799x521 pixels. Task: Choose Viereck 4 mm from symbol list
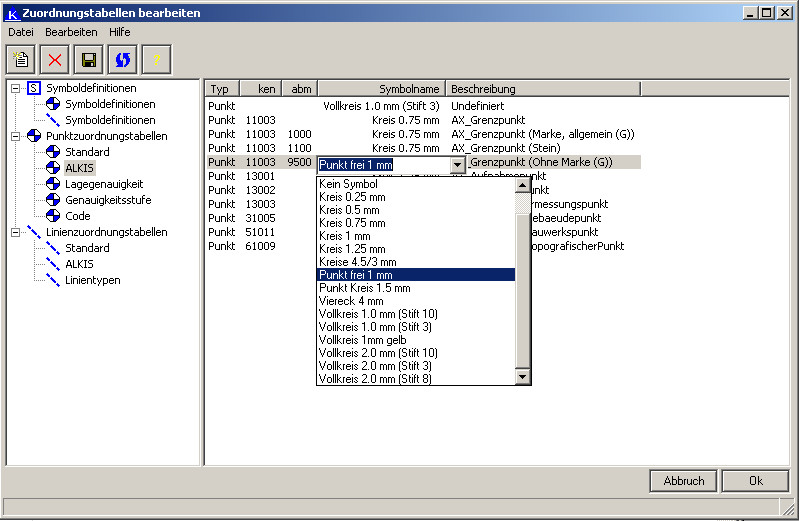(x=350, y=301)
